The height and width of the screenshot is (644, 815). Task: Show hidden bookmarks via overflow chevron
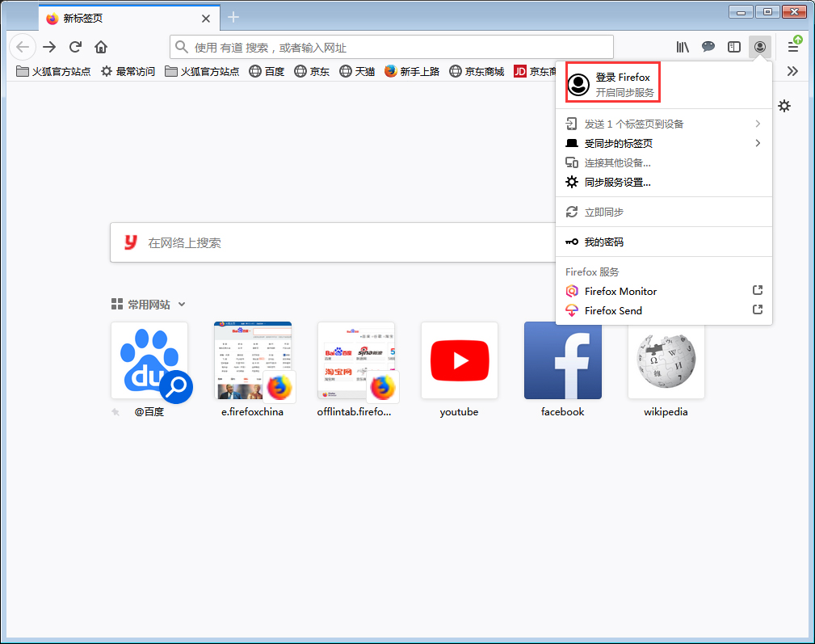point(792,71)
